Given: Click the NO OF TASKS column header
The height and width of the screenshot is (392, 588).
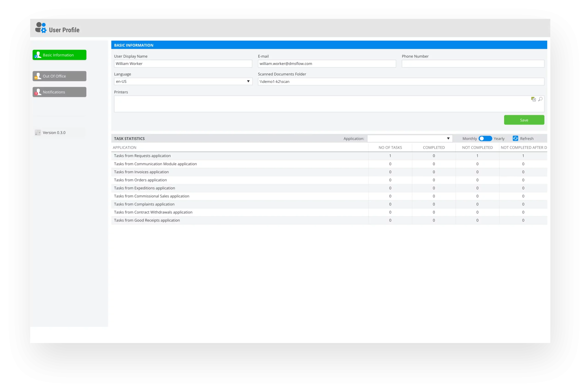Looking at the screenshot, I should [x=390, y=147].
